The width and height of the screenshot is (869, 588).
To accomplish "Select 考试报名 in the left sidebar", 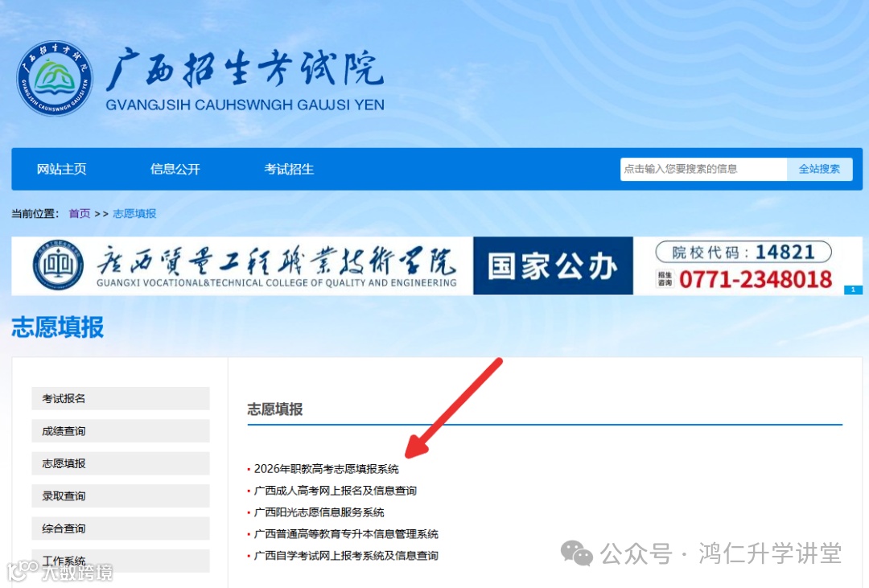I will pyautogui.click(x=121, y=398).
